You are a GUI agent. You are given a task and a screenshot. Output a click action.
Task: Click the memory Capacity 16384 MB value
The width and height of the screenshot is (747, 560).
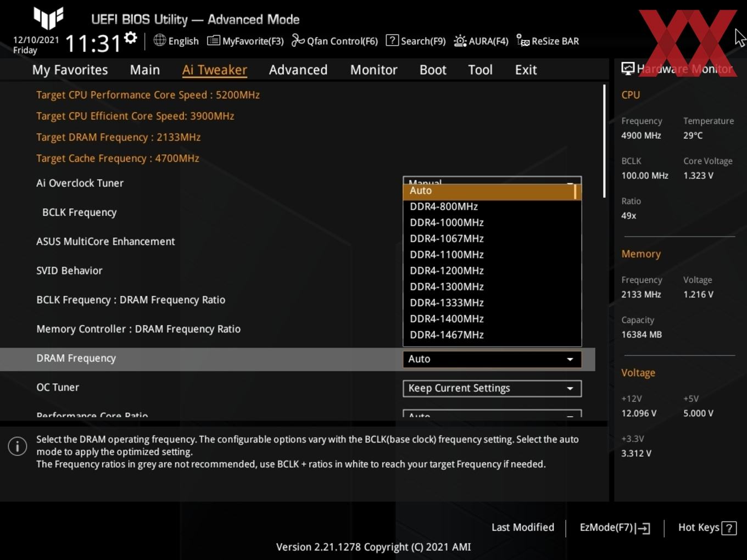click(x=642, y=334)
